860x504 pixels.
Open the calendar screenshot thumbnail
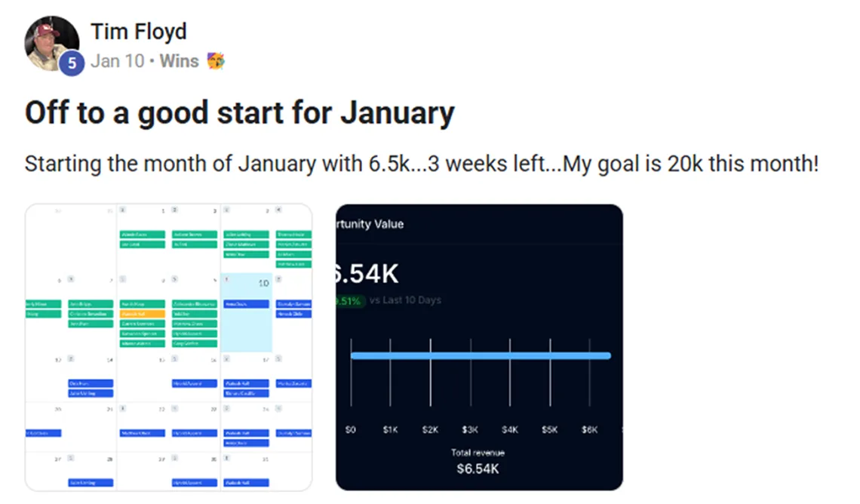click(x=168, y=347)
